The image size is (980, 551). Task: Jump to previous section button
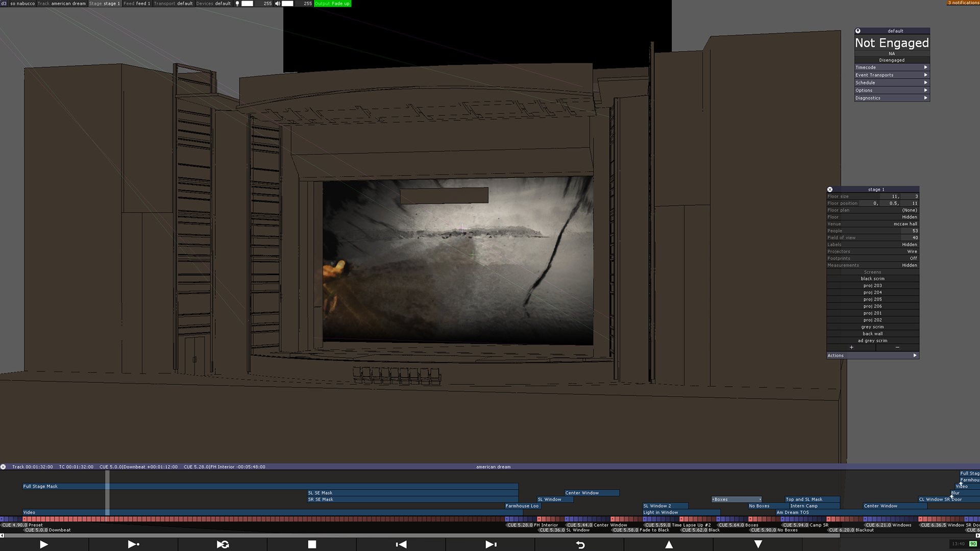(x=401, y=544)
